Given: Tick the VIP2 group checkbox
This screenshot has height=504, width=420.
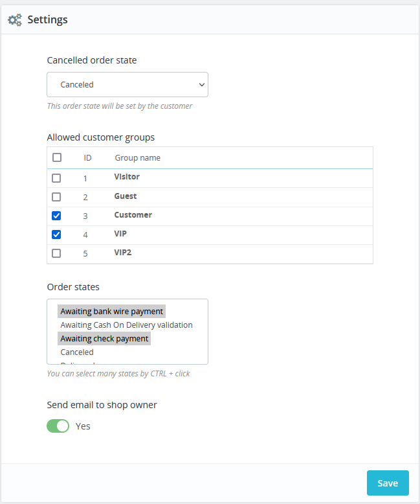Looking at the screenshot, I should tap(57, 253).
